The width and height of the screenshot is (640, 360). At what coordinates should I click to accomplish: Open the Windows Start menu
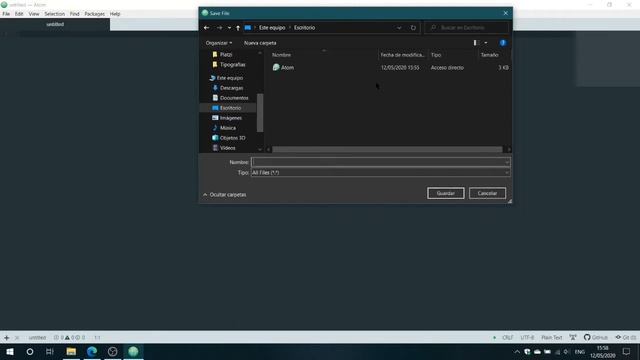point(10,351)
